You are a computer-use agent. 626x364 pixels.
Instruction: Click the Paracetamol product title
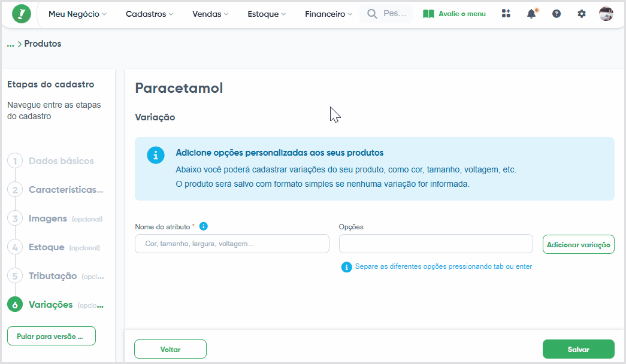click(x=179, y=88)
